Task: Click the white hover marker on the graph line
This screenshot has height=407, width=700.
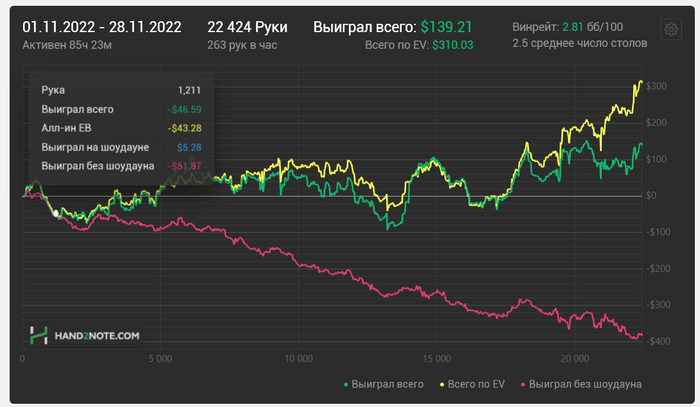Action: coord(56,213)
